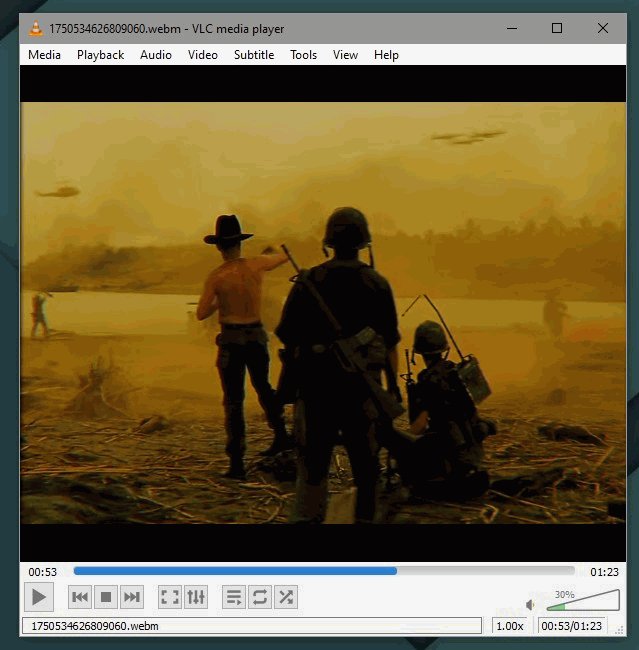
Task: Show the playlist view
Action: (234, 597)
